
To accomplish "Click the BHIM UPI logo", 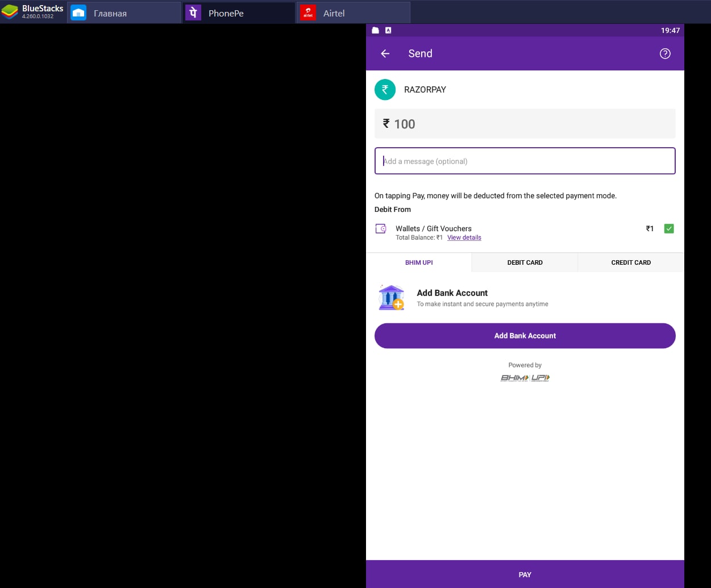I will (x=525, y=378).
